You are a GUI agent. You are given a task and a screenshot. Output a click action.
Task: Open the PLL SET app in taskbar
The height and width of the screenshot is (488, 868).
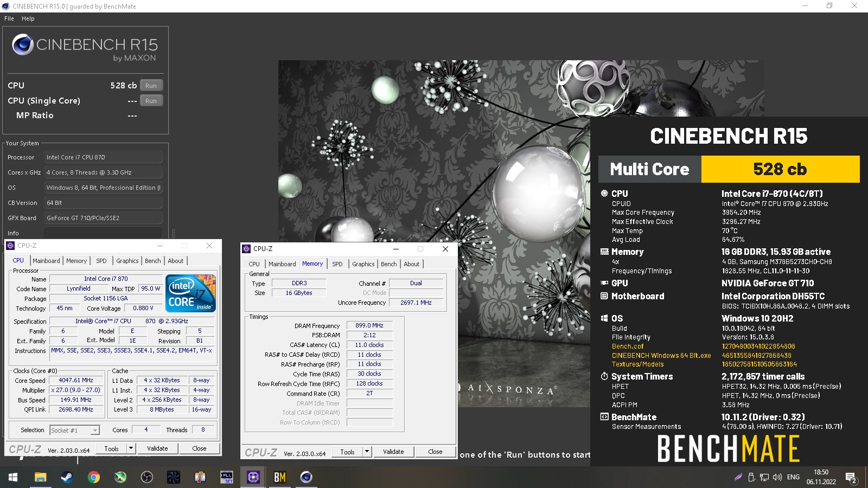point(227,477)
